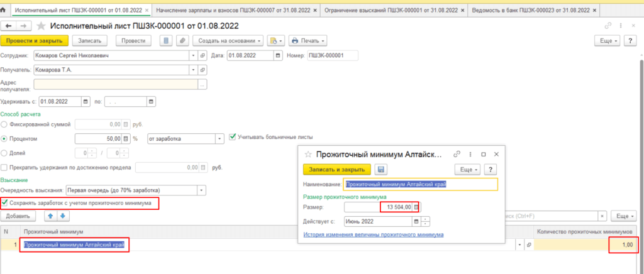Open История изменения величины прожиточного минимума link
644x274 pixels.
(x=374, y=234)
